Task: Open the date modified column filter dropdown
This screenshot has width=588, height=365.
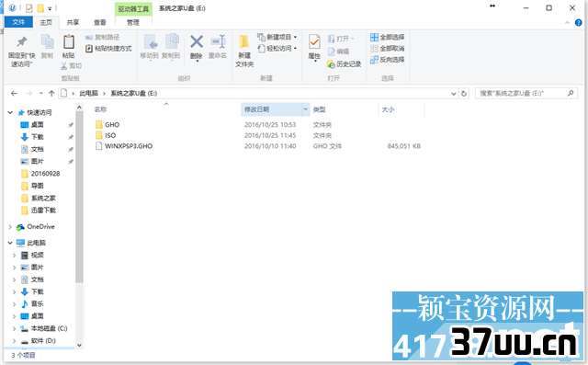Action: tap(306, 109)
